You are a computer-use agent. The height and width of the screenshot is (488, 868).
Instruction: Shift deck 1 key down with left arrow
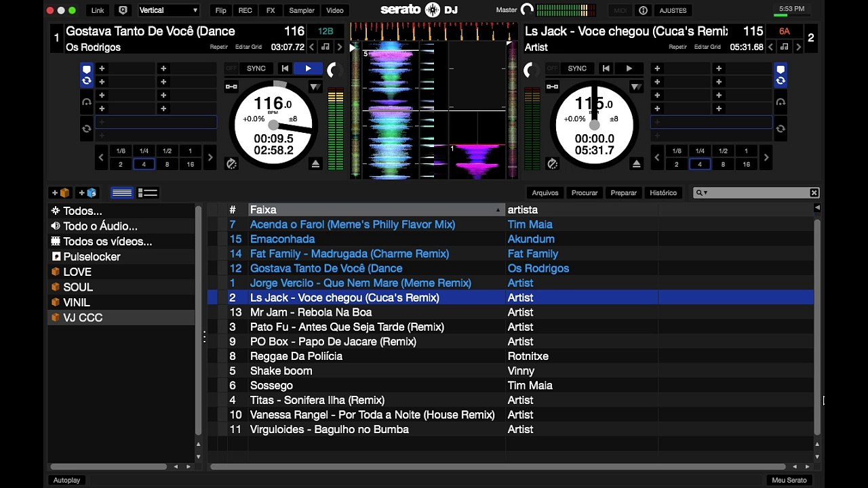312,47
